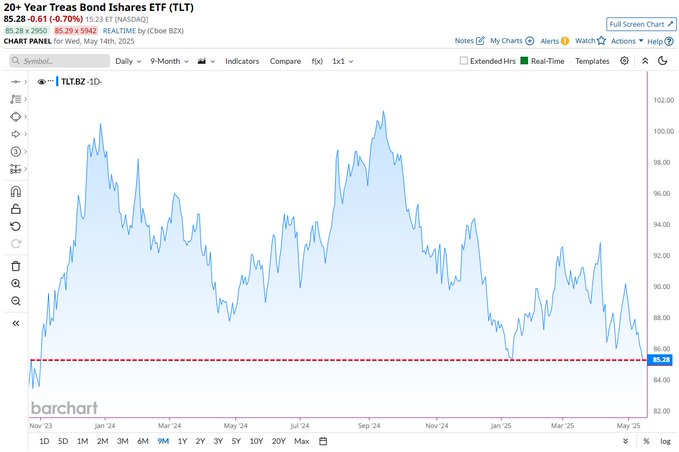
Task: Open the numbered patterns tool
Action: (16, 152)
